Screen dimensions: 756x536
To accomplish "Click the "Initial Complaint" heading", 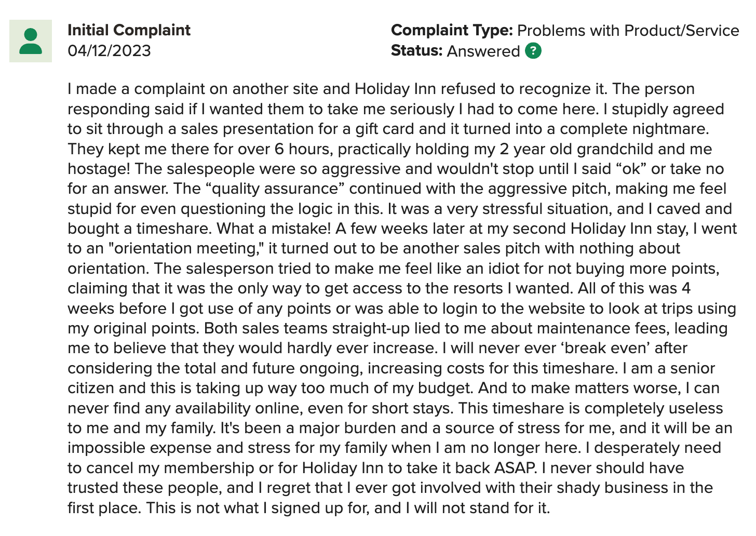I will click(129, 30).
